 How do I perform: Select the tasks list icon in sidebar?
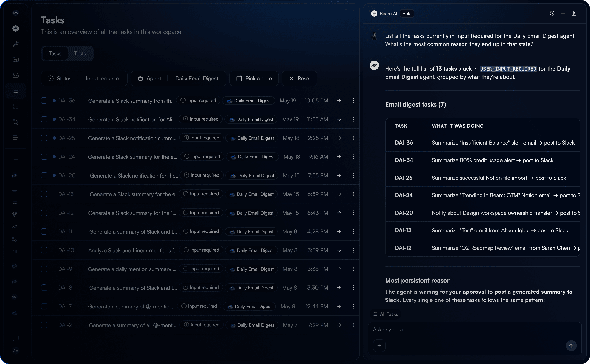coord(16,91)
